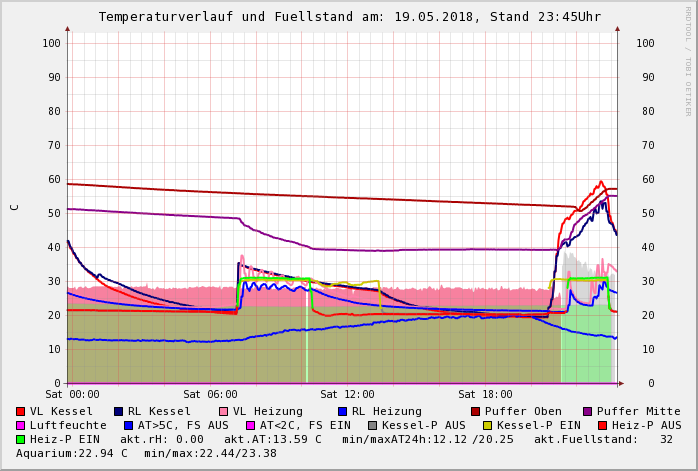Click the 'AT>5C, FS AUS' legend swatch
The height and width of the screenshot is (471, 698).
click(x=128, y=425)
